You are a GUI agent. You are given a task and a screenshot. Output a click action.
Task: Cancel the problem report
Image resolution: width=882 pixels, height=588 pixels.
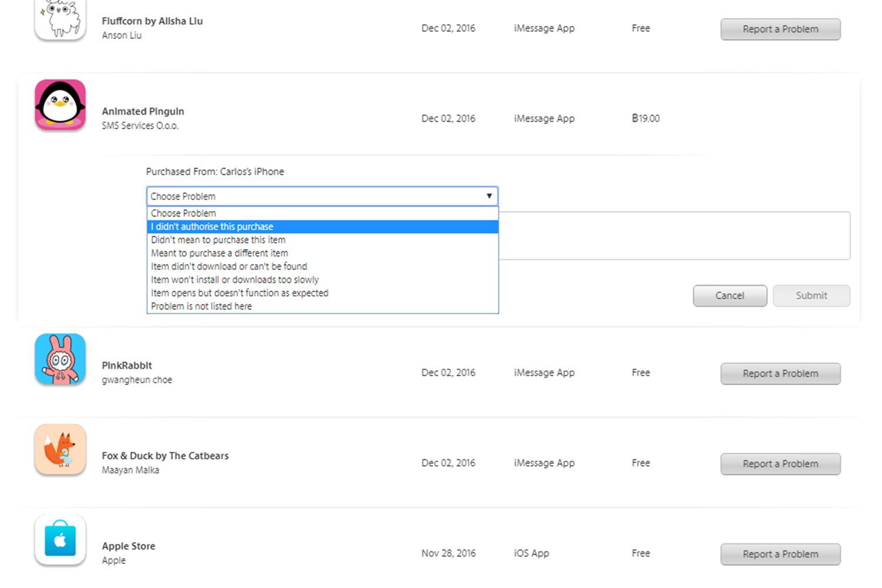click(730, 296)
